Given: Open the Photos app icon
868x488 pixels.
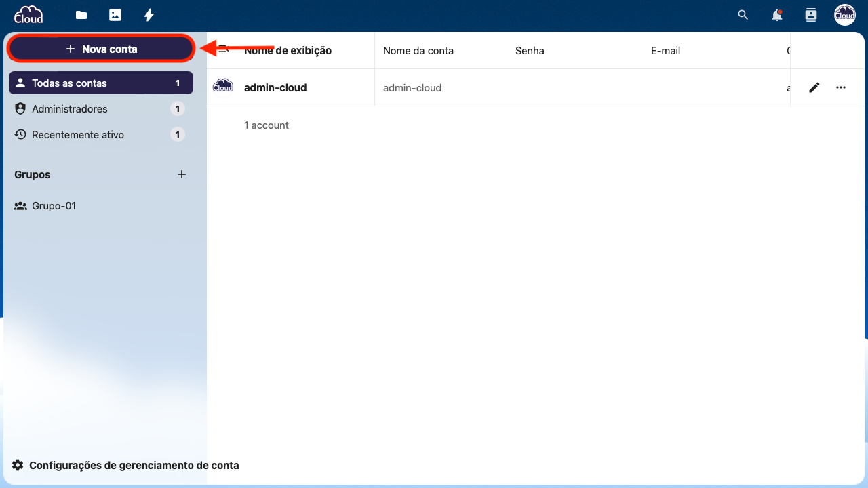Looking at the screenshot, I should coord(115,15).
